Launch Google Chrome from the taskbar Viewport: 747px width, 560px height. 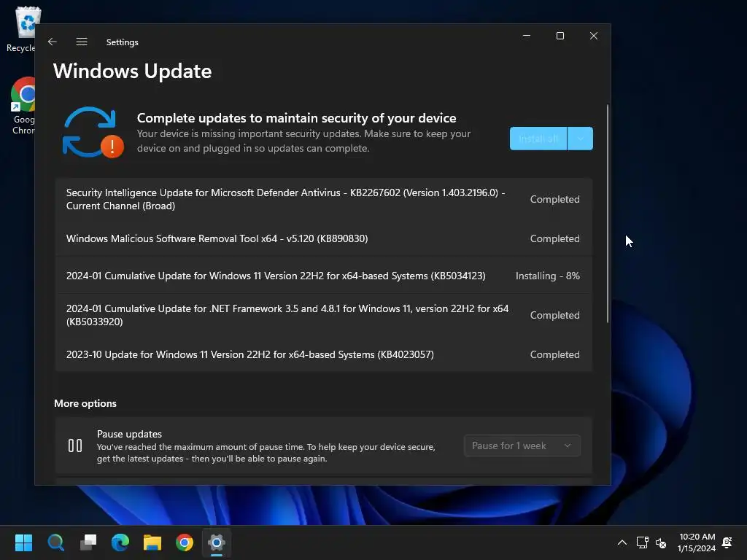click(x=185, y=542)
